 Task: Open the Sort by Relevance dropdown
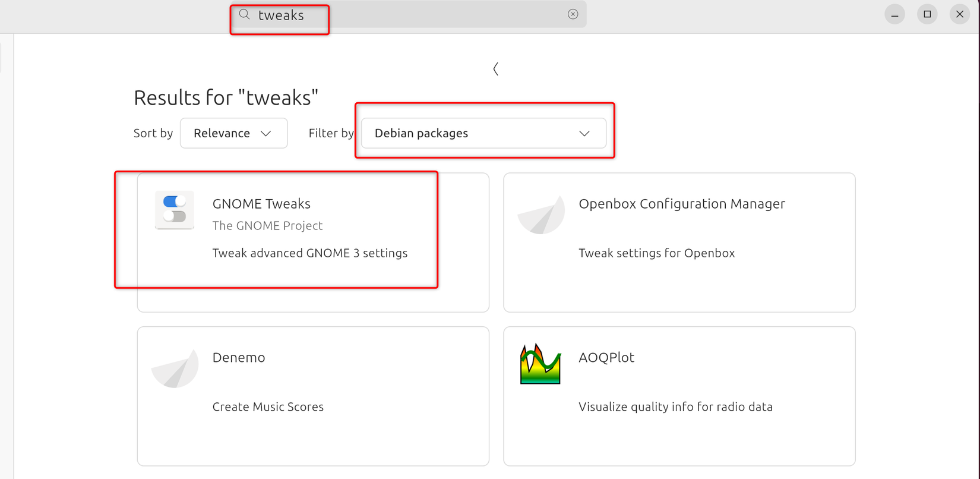tap(233, 133)
